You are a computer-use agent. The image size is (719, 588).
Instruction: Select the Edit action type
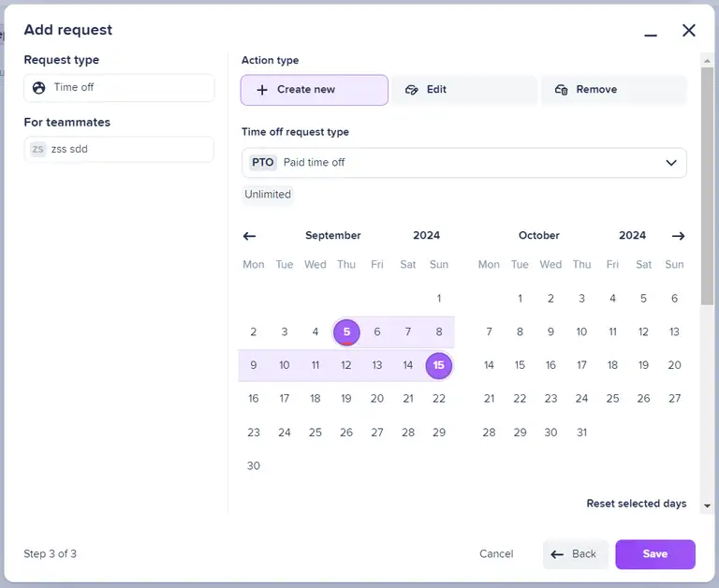click(463, 90)
